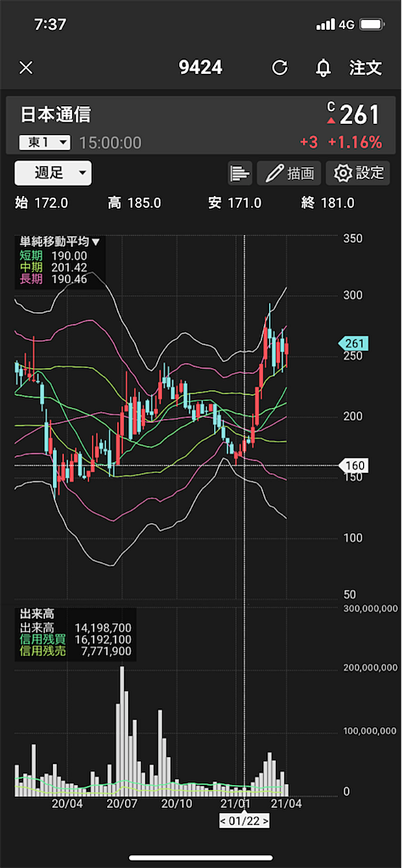The height and width of the screenshot is (868, 402).
Task: Tap the tallest volume bar near 20/07
Action: (x=122, y=731)
